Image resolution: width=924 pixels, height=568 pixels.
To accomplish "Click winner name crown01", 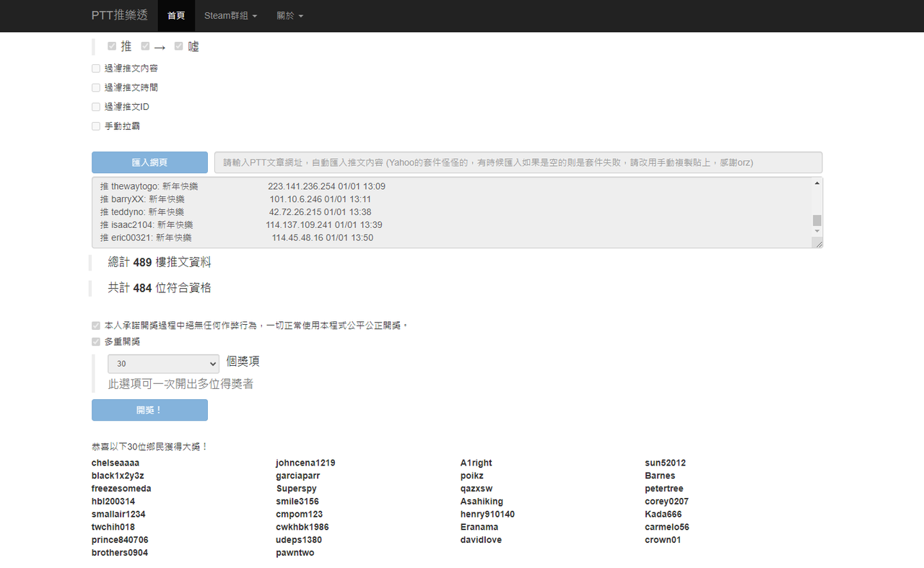I will pos(663,540).
